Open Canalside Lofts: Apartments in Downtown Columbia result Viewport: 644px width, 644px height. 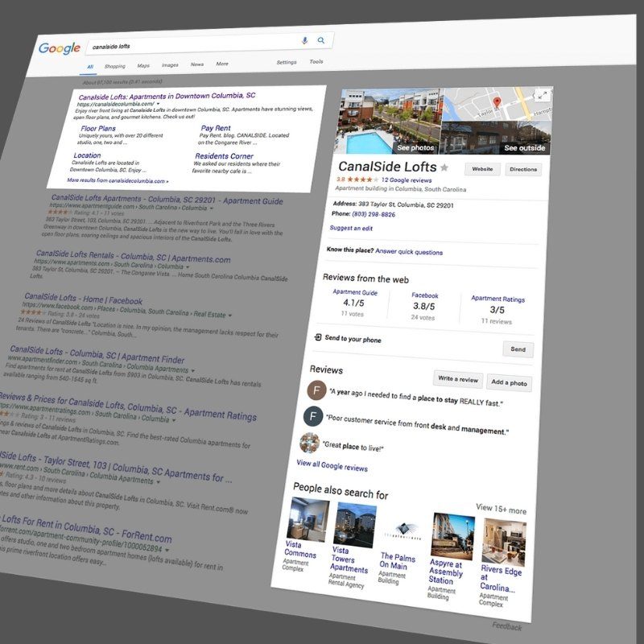(167, 96)
